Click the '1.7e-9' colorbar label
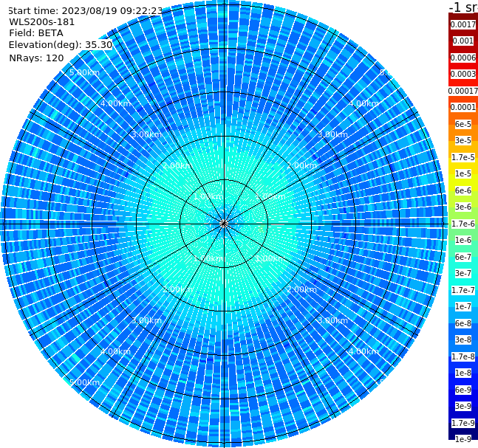Image resolution: width=478 pixels, height=448 pixels. [463, 423]
